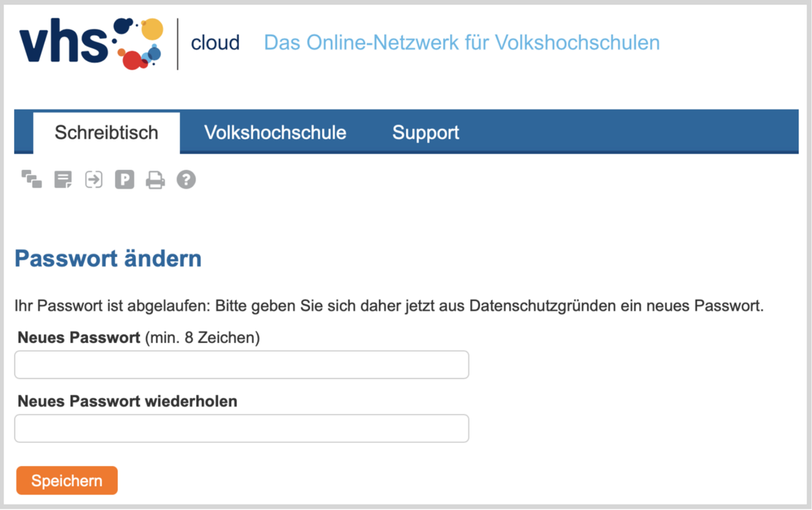
Task: Open the sticky note icon
Action: [63, 180]
